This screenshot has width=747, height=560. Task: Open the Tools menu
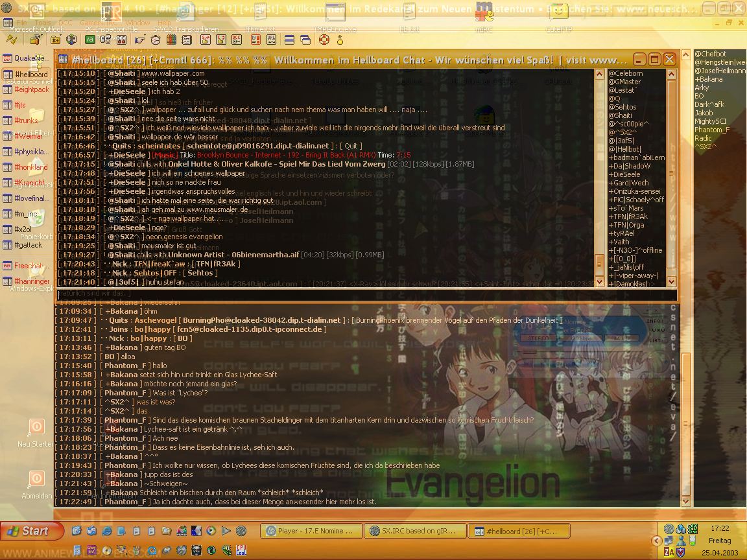tap(43, 23)
